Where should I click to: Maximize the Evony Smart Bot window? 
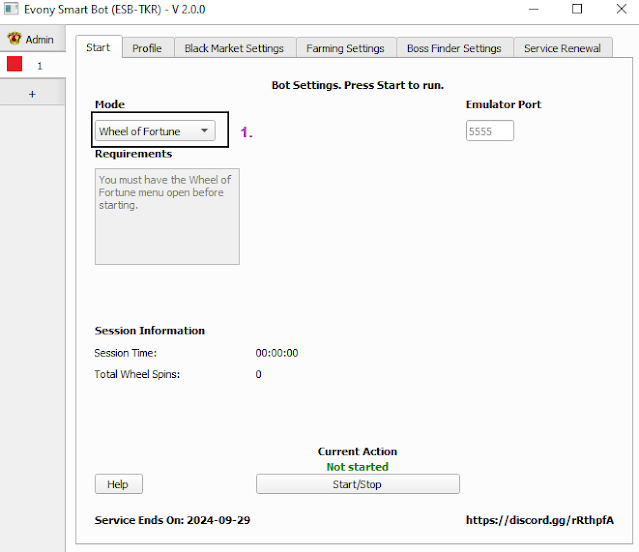click(577, 9)
